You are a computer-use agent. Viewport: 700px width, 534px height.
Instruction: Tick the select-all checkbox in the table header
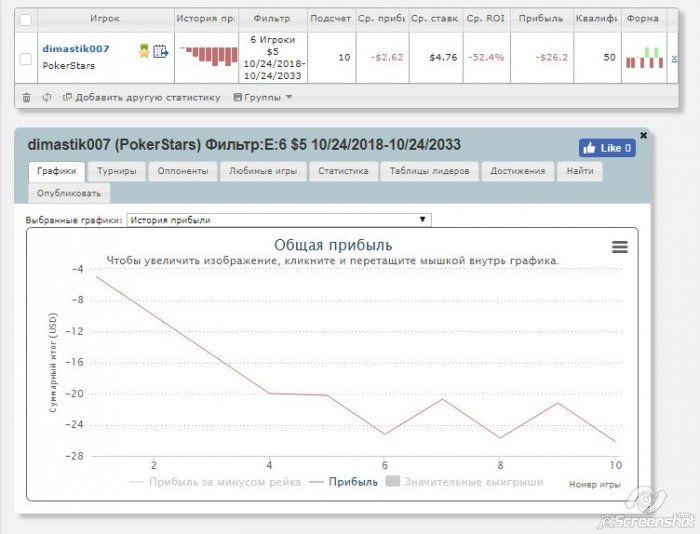pos(26,20)
